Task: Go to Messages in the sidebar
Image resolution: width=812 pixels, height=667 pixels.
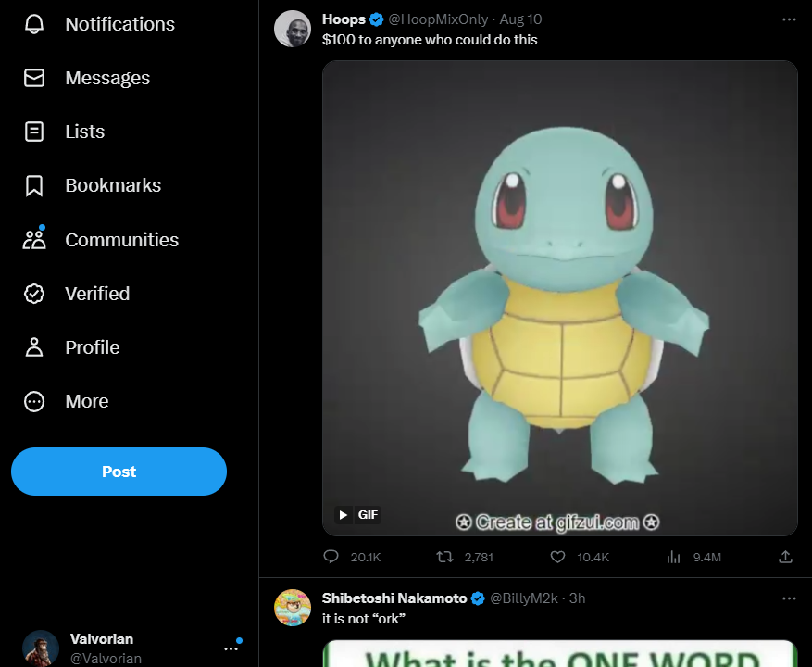Action: click(x=107, y=78)
